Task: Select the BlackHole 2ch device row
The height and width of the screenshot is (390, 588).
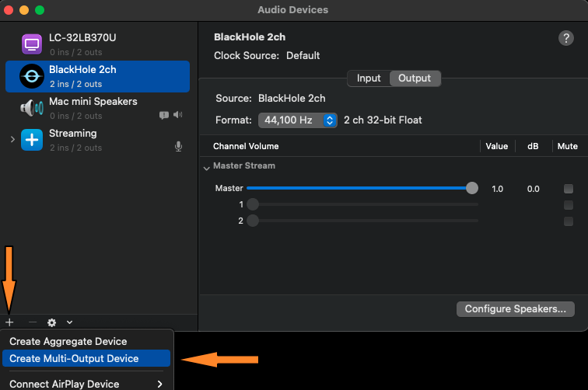Action: tap(97, 76)
